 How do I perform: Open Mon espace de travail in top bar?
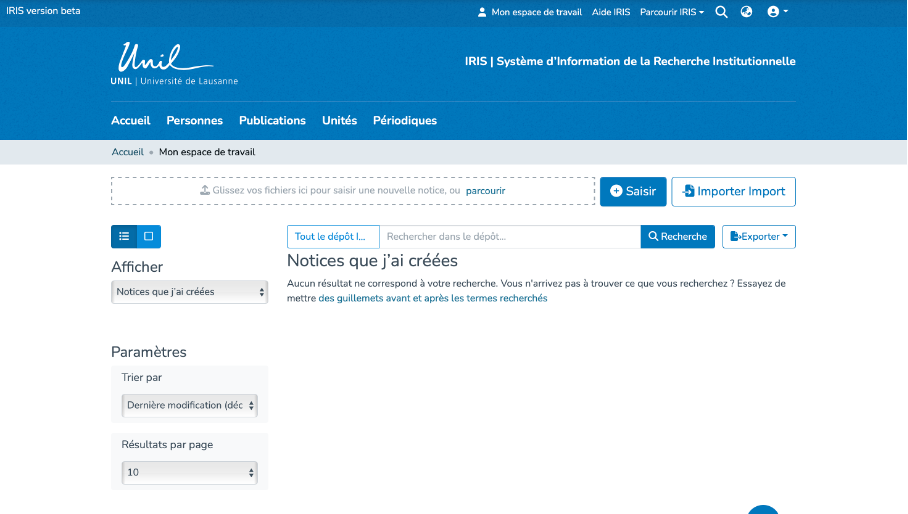[529, 12]
